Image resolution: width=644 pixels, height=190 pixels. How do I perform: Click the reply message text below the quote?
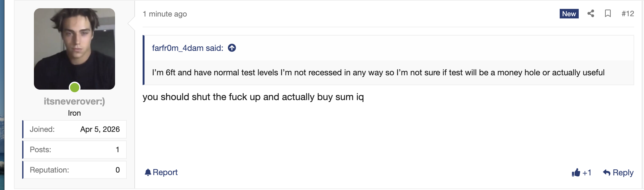point(253,97)
